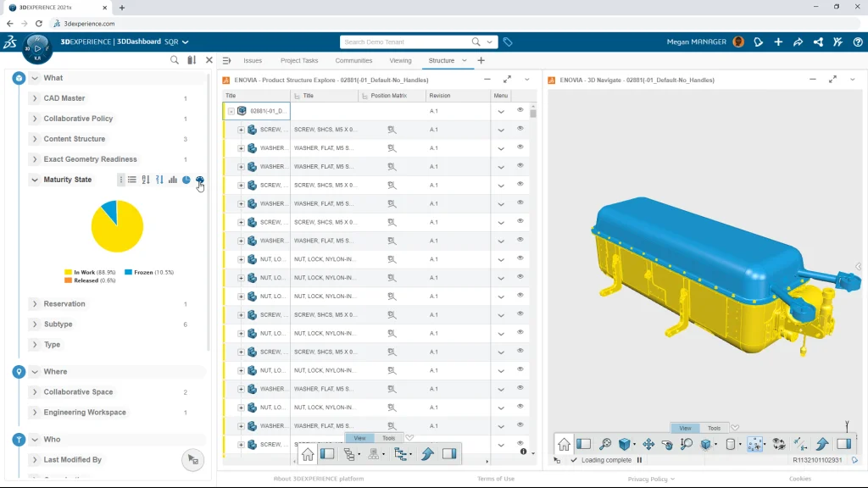Click the notifications bell in top bar
The height and width of the screenshot is (488, 868).
coord(759,42)
